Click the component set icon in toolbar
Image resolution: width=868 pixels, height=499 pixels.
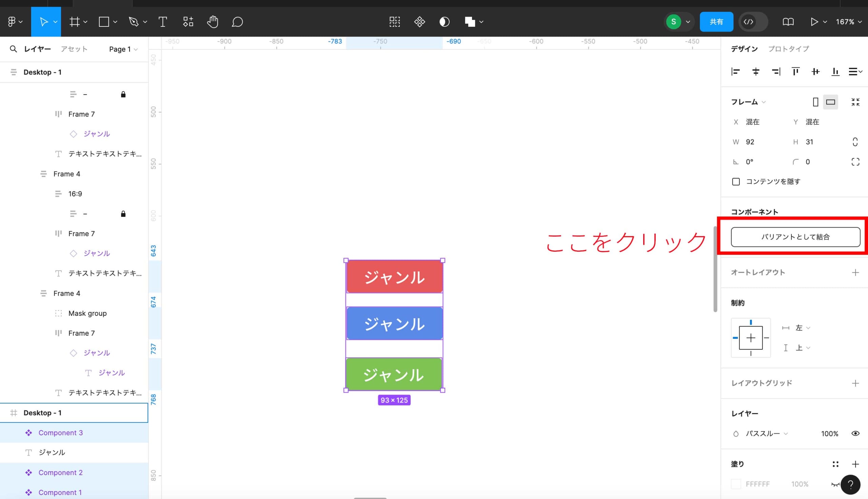(395, 22)
